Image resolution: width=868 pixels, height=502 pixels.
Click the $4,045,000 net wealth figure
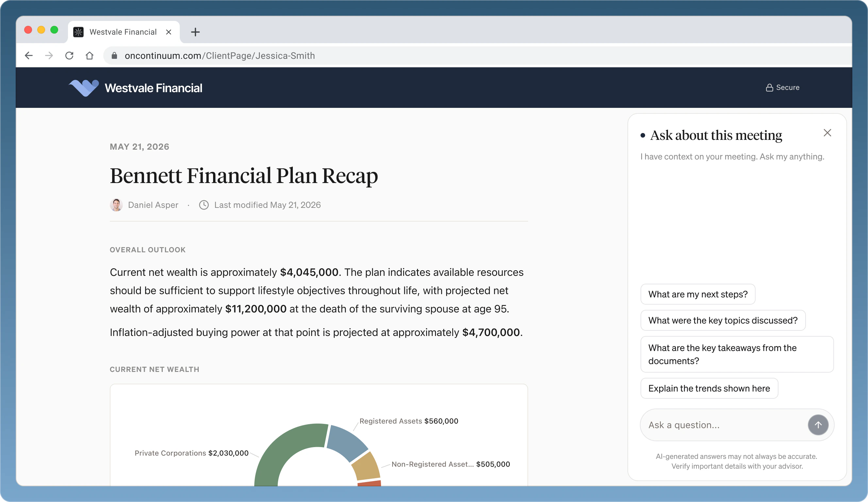pyautogui.click(x=309, y=272)
